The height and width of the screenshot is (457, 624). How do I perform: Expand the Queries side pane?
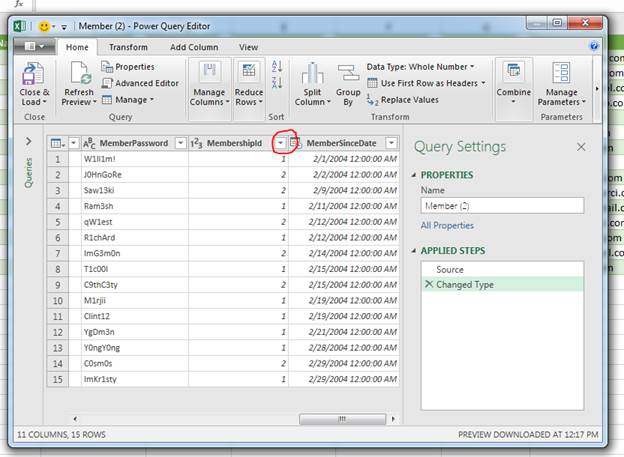(x=29, y=141)
